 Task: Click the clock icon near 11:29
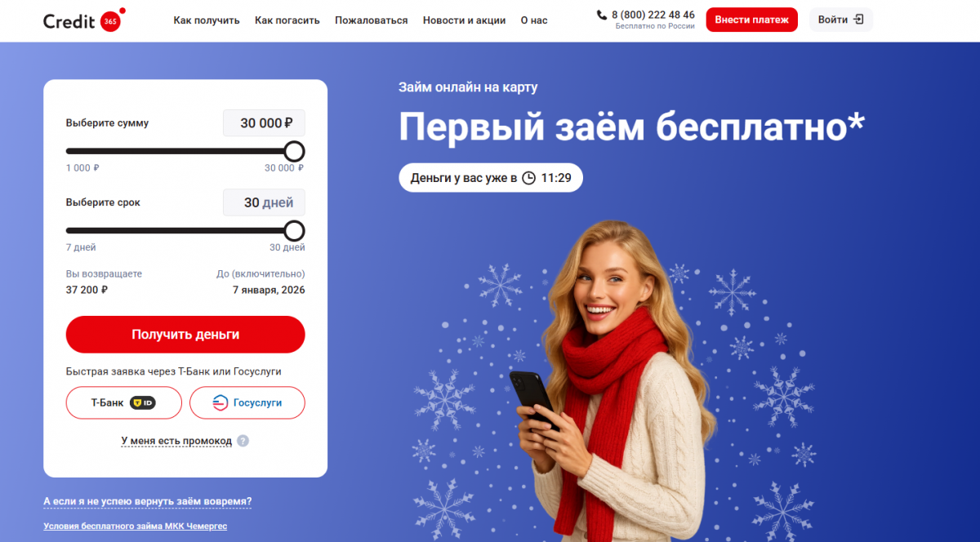coord(529,177)
